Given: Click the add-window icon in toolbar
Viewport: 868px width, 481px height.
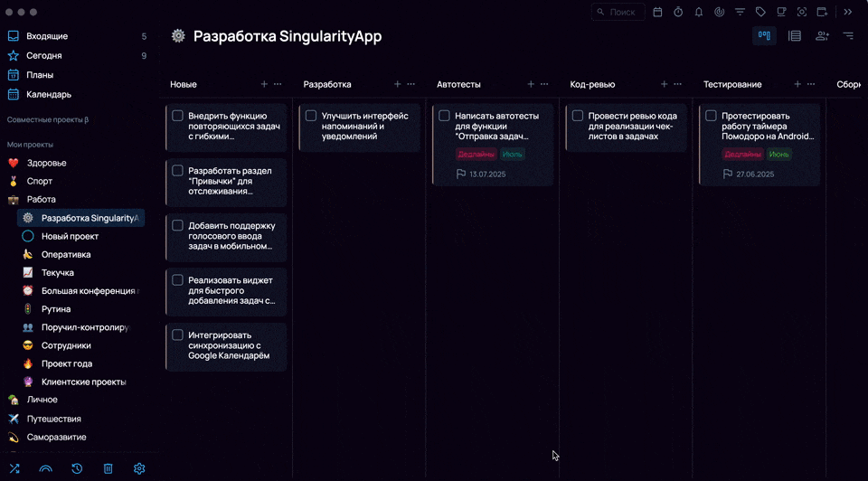Looking at the screenshot, I should [x=822, y=12].
